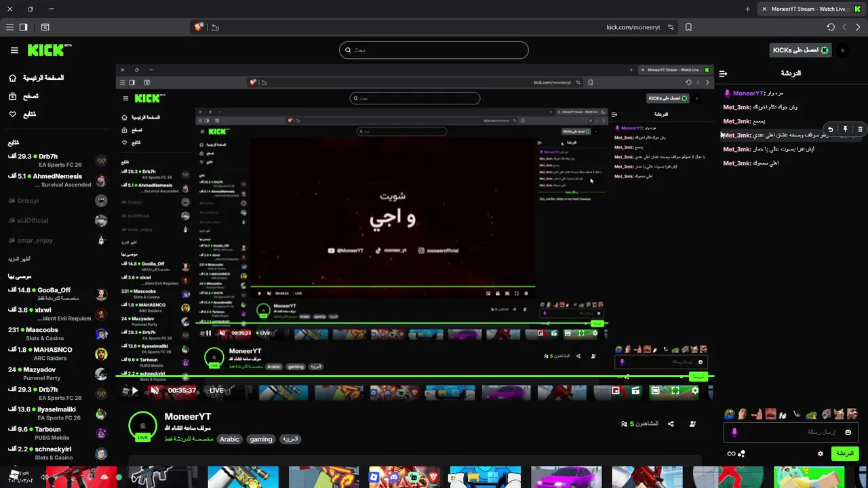The width and height of the screenshot is (868, 488).
Task: Click the Get KICKs button
Action: (801, 50)
